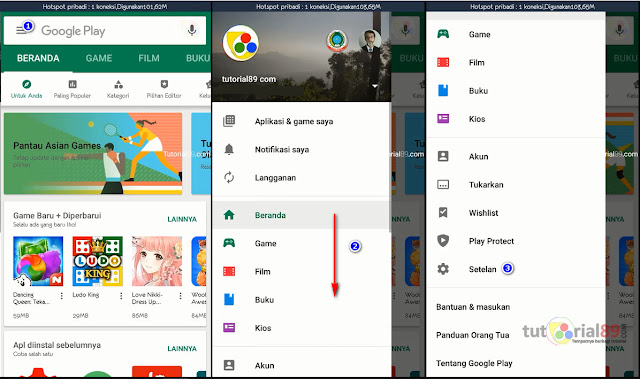This screenshot has height=379, width=640.
Task: Select Buku in the drawer that lists Setelan
Action: coord(516,91)
